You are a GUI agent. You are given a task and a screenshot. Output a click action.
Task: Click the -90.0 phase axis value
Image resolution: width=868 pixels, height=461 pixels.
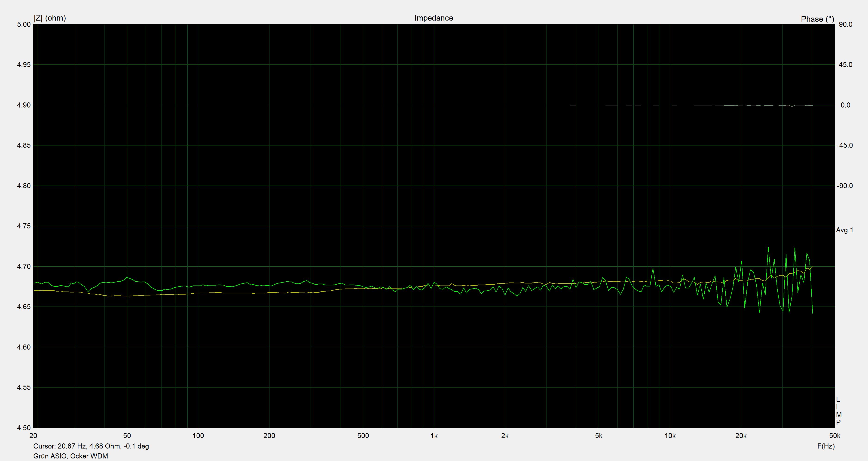845,186
